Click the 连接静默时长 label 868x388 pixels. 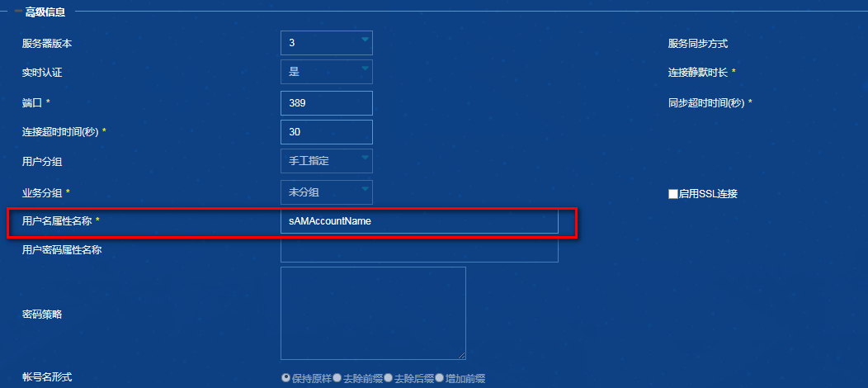698,73
